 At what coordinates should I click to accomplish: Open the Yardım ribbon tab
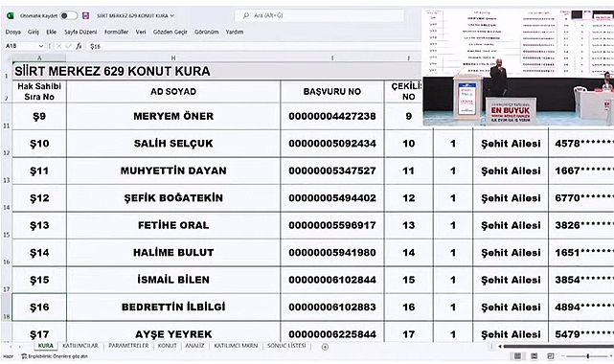[234, 33]
